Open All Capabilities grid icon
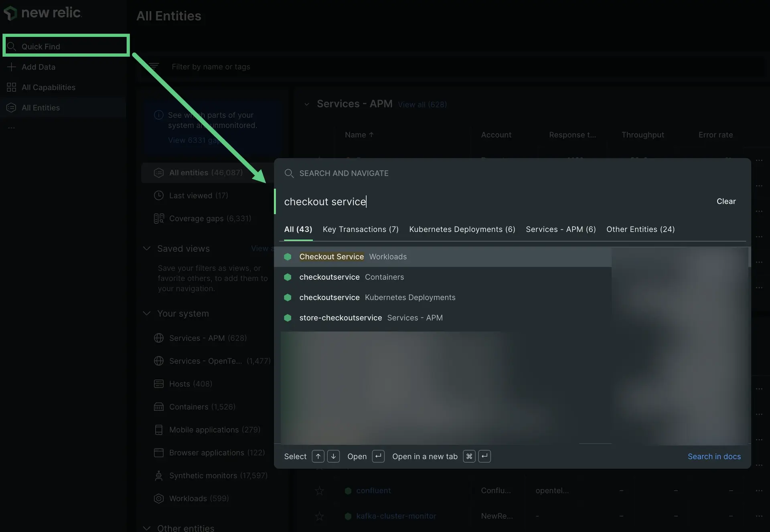 click(11, 87)
